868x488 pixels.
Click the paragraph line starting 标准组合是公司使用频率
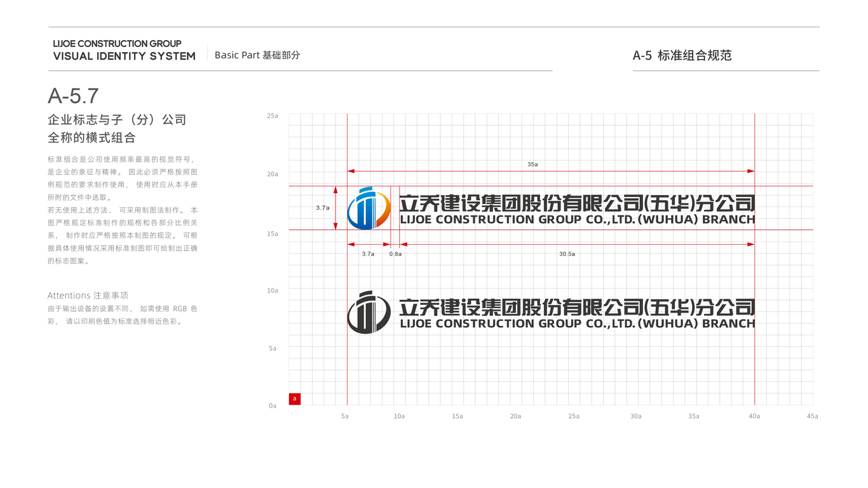(121, 159)
